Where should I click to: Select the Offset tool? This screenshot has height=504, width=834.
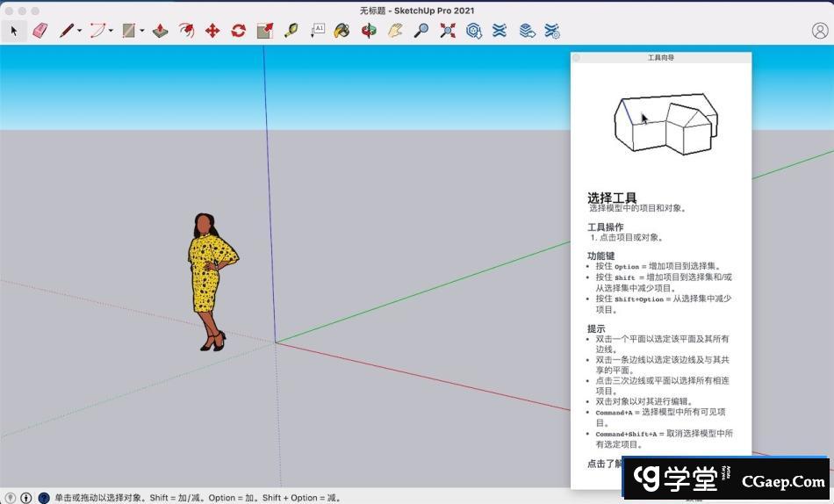pos(186,31)
